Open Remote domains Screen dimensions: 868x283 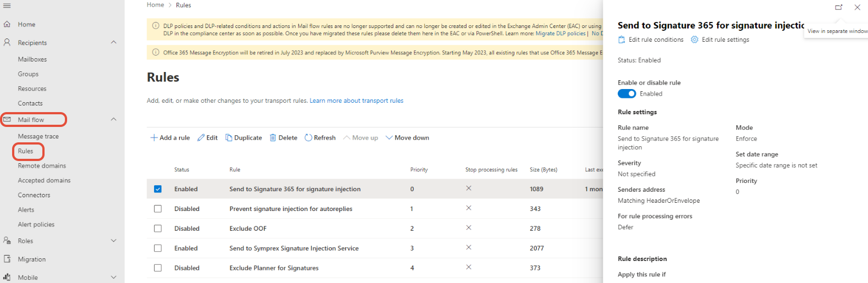coord(42,165)
